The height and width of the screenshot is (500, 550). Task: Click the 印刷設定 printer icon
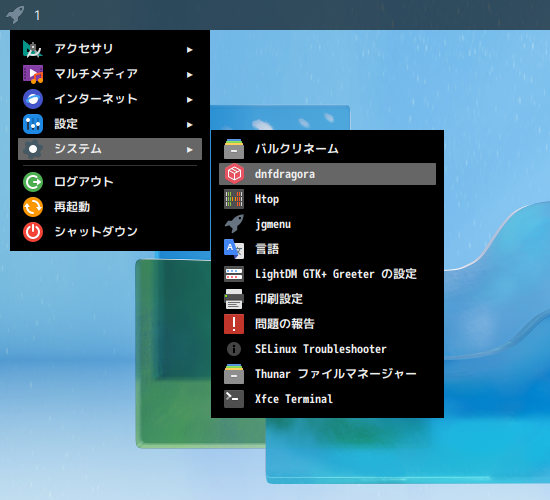click(234, 299)
